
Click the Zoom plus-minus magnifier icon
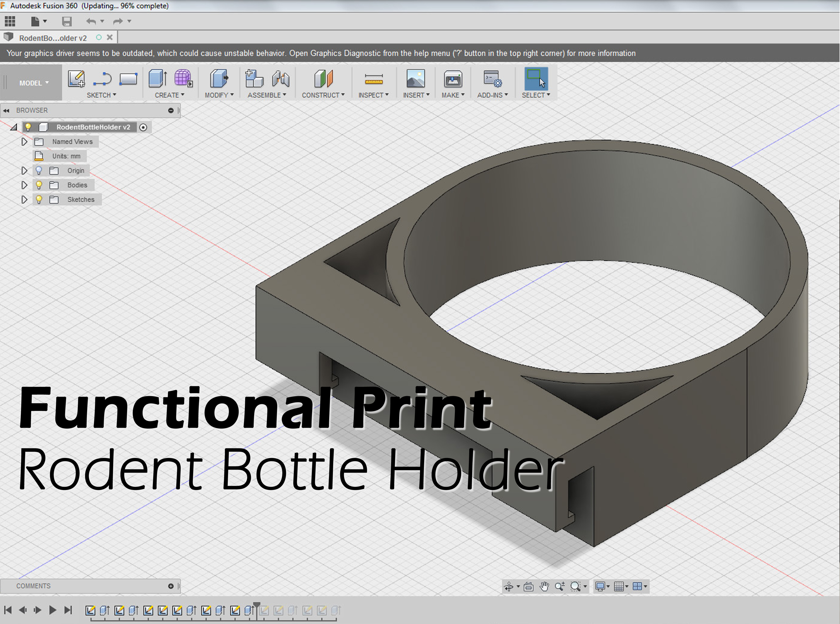(560, 586)
